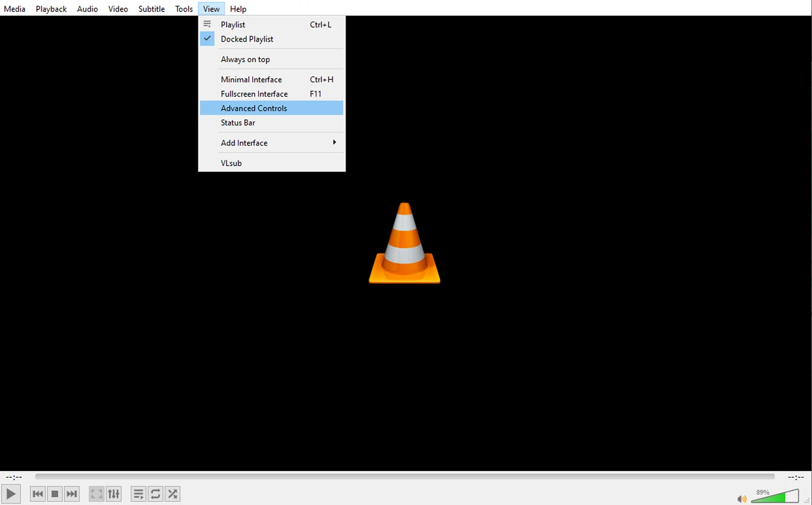Toggle loop mode icon

tap(156, 494)
